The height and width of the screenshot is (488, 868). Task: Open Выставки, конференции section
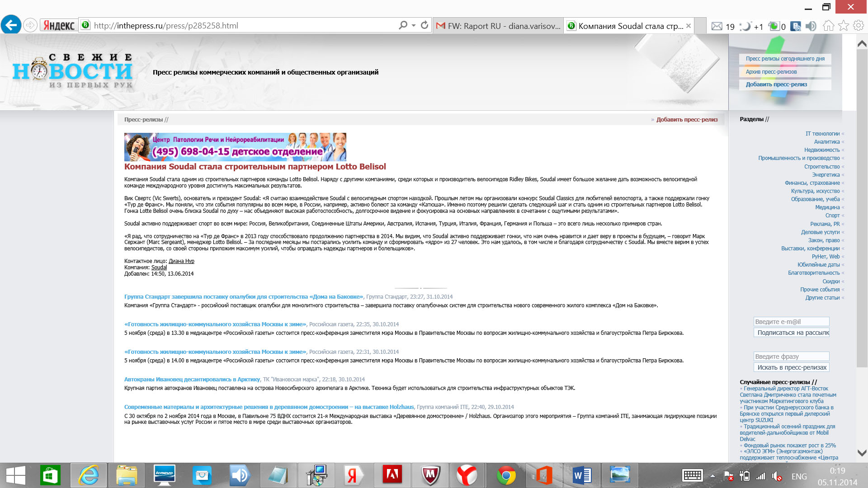[810, 249]
